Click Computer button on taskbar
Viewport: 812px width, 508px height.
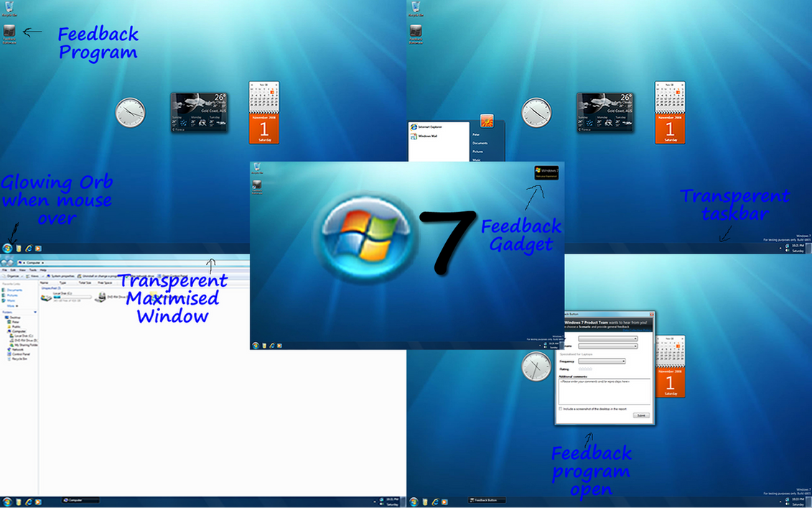click(79, 500)
